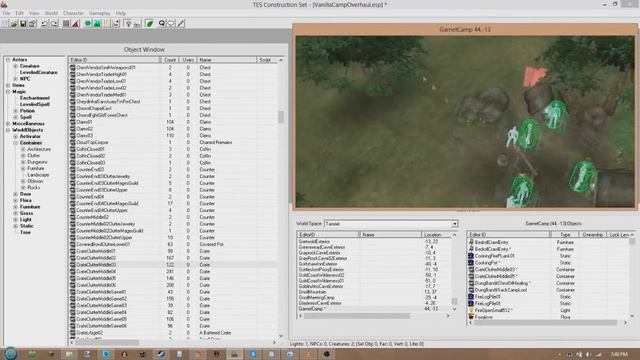The image size is (640, 360).
Task: Select the CounterEnd04 row
Action: (x=173, y=197)
